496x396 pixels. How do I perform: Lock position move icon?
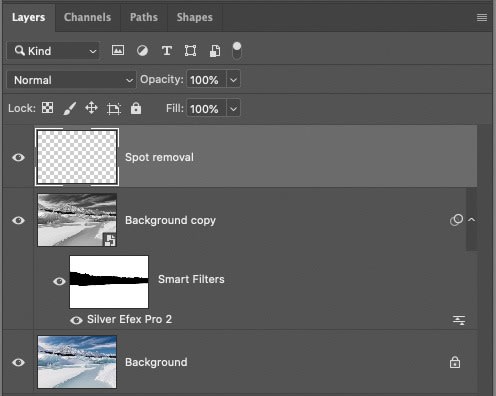tap(91, 108)
